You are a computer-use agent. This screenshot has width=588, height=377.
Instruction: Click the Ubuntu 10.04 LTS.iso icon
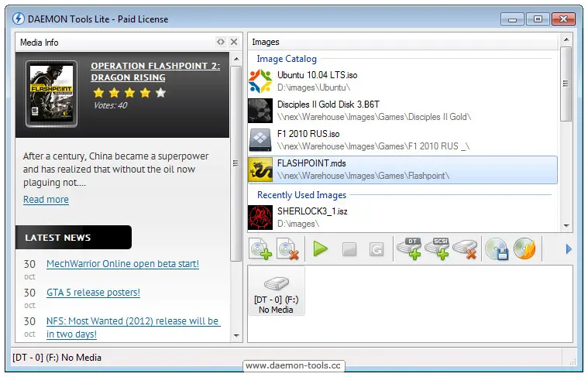coord(260,81)
